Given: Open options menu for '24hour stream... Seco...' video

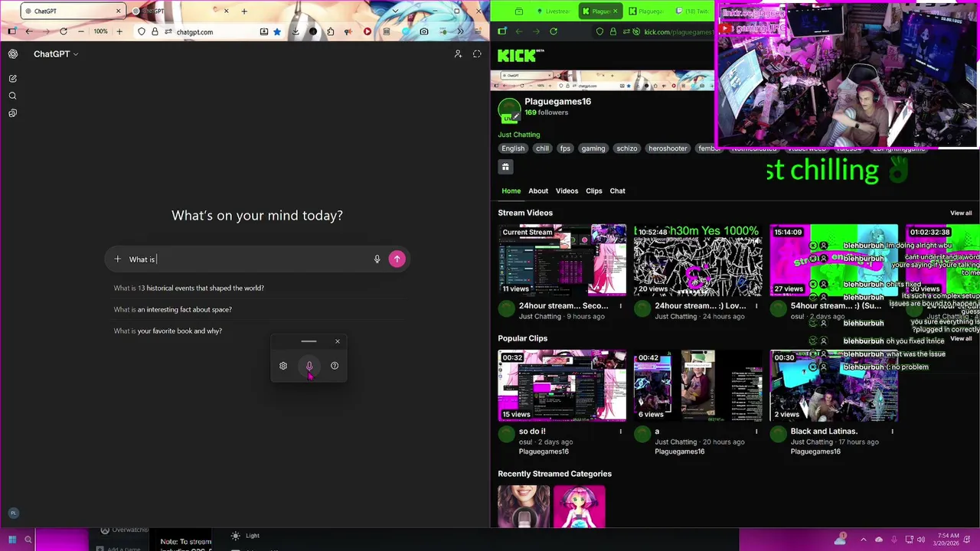Looking at the screenshot, I should click(x=621, y=306).
